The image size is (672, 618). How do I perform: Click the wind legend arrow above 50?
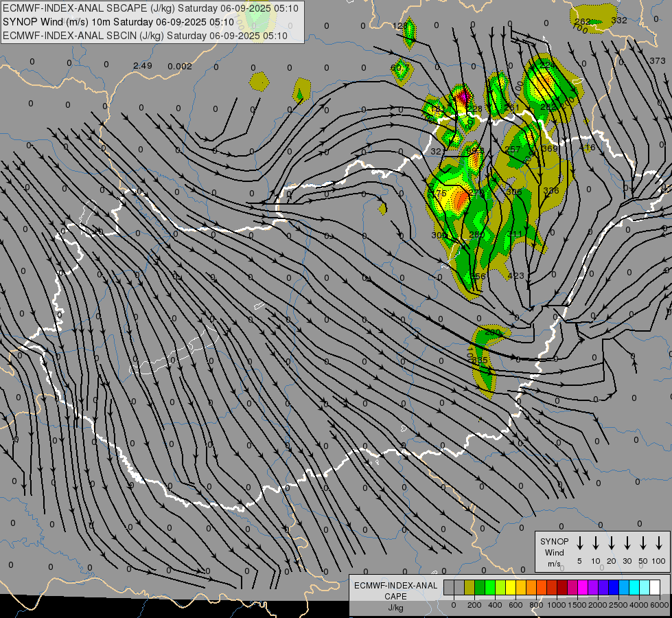click(x=643, y=543)
